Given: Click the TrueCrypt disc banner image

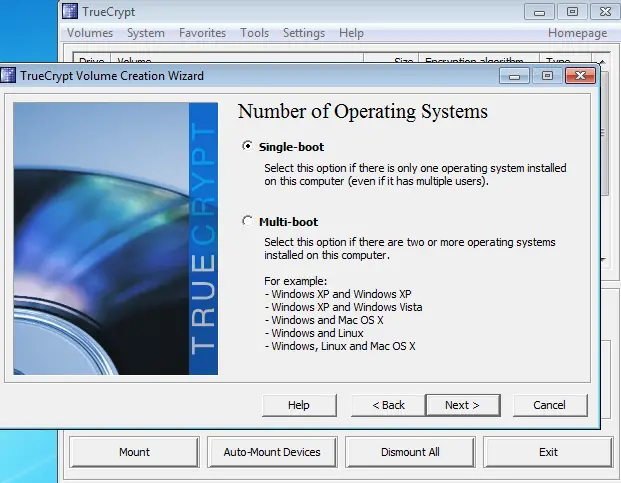Looking at the screenshot, I should [116, 239].
